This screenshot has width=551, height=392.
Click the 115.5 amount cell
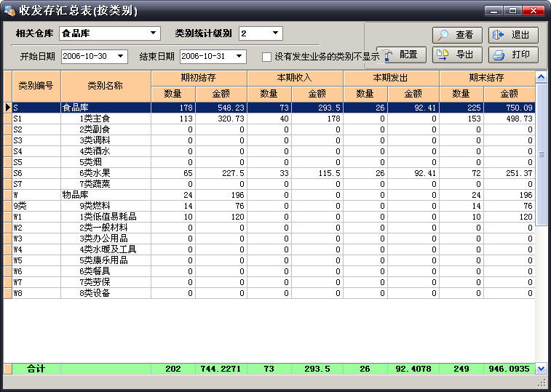(317, 173)
